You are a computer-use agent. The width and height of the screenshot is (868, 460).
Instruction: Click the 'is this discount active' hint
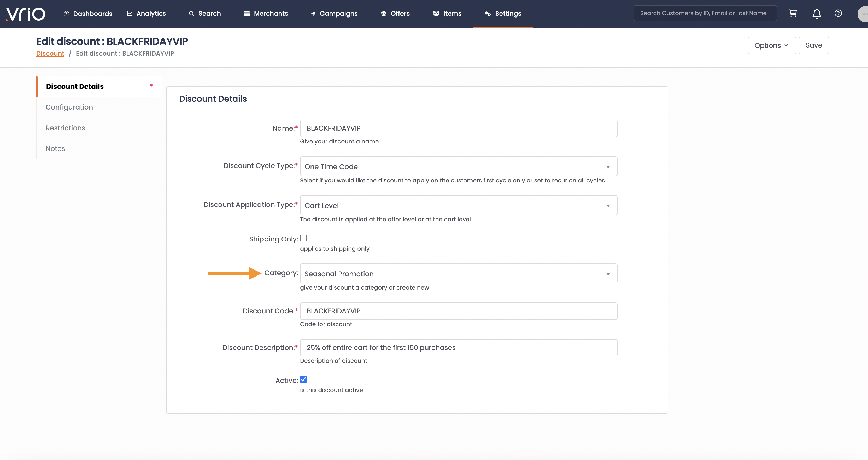point(331,390)
